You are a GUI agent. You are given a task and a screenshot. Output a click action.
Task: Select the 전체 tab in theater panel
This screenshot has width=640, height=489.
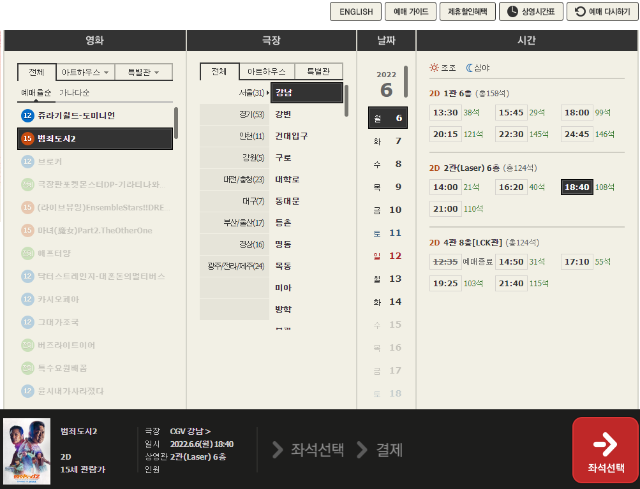coord(219,71)
